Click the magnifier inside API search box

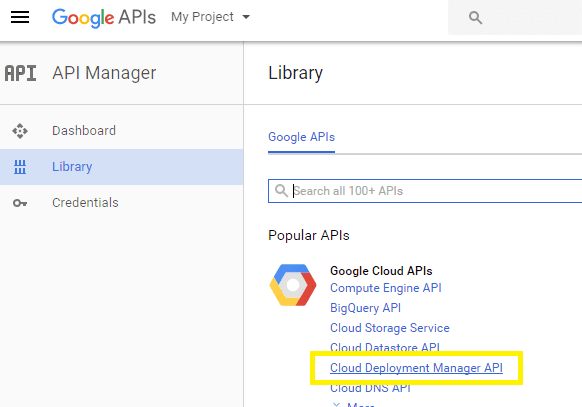[x=281, y=191]
